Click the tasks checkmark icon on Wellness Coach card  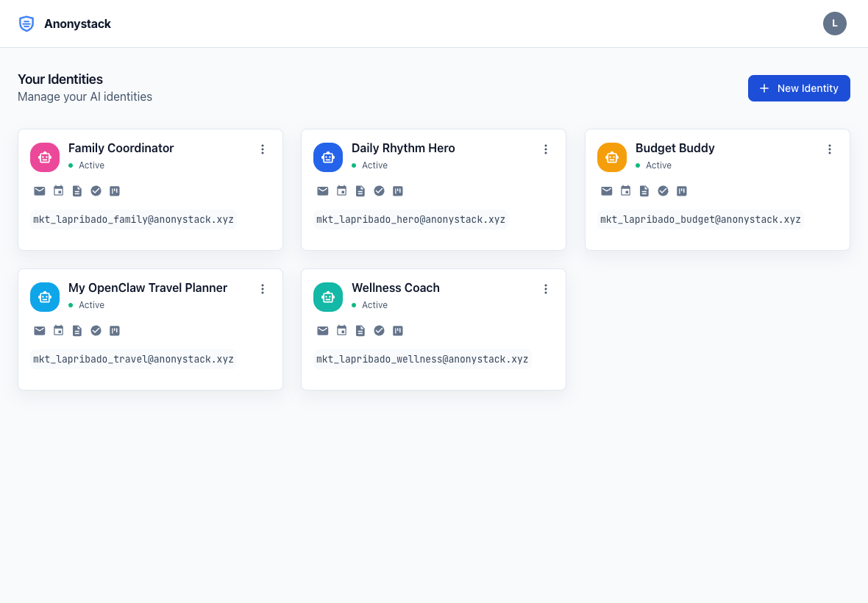coord(380,331)
